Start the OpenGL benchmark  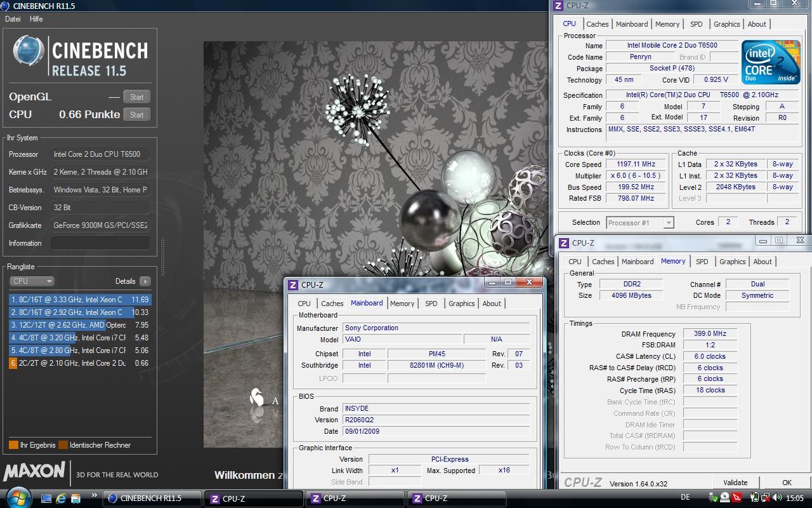coord(136,97)
